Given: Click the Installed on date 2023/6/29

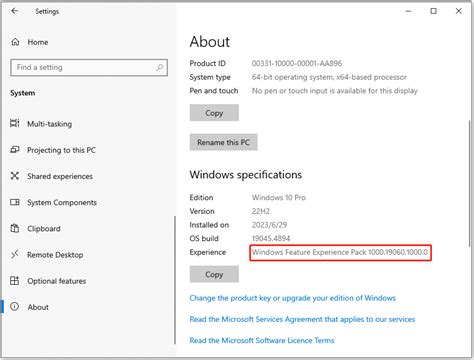Looking at the screenshot, I should click(x=269, y=225).
